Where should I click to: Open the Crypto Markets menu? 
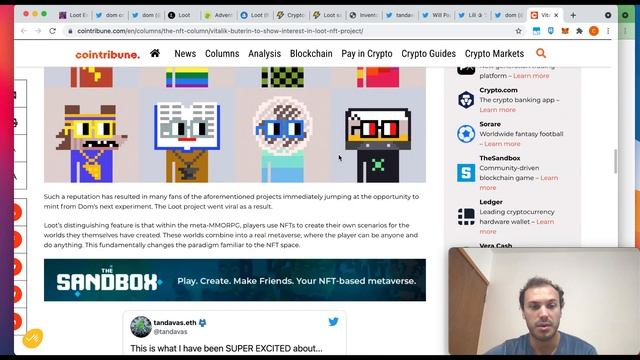(x=494, y=53)
